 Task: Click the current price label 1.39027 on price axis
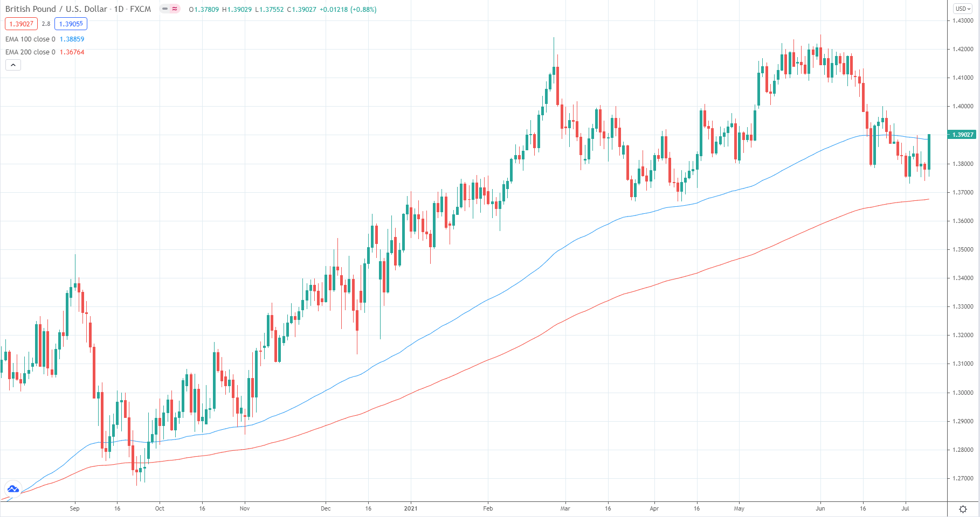coord(962,135)
